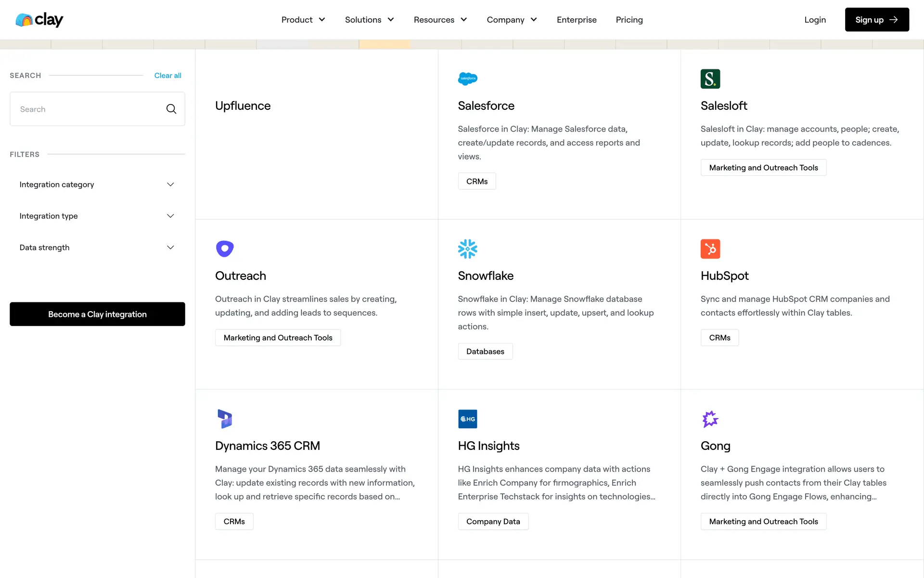924x578 pixels.
Task: Go to the Pricing page
Action: click(x=629, y=20)
